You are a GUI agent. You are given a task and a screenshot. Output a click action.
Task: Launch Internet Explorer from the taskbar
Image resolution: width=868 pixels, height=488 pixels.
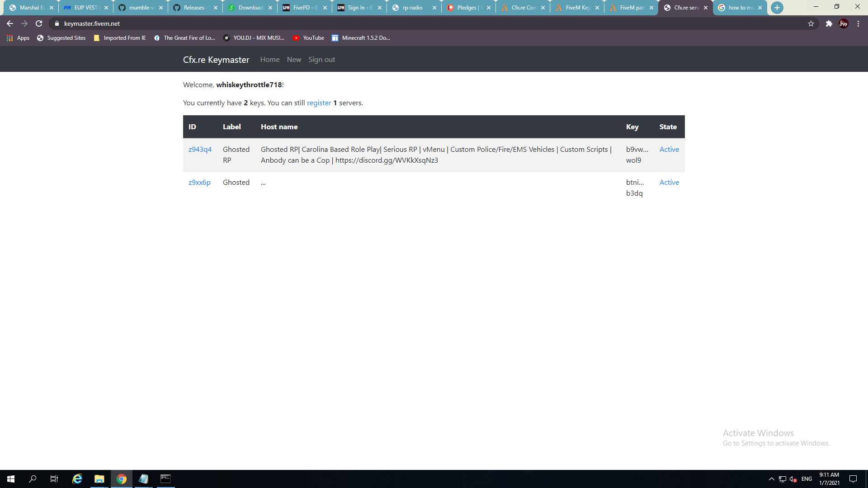pyautogui.click(x=77, y=479)
